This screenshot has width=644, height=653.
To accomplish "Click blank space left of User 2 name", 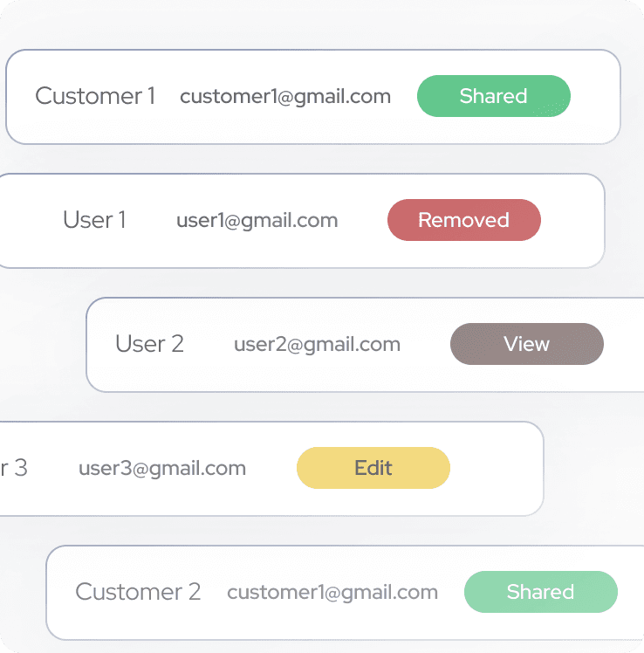I will click(101, 344).
